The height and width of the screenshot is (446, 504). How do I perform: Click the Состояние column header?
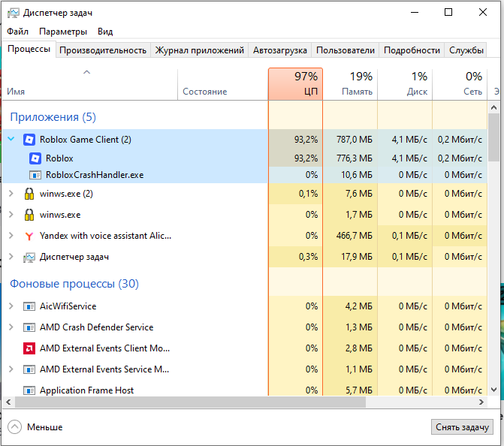point(223,84)
